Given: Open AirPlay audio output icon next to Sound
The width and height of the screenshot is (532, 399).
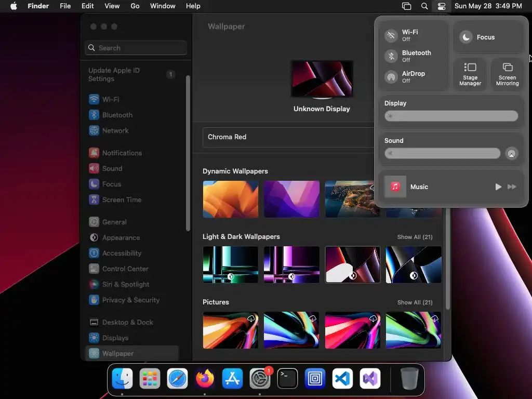Looking at the screenshot, I should [x=511, y=153].
